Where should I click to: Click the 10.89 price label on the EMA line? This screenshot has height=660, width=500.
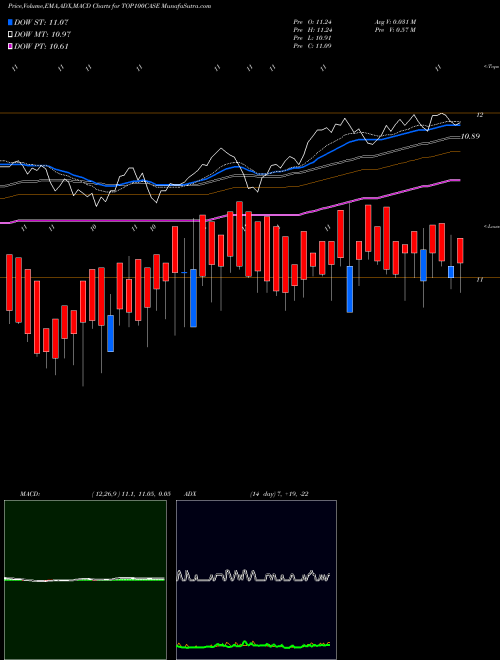coord(470,136)
